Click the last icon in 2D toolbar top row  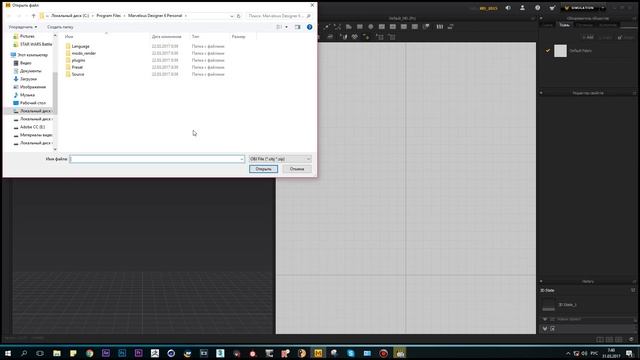coord(451,27)
